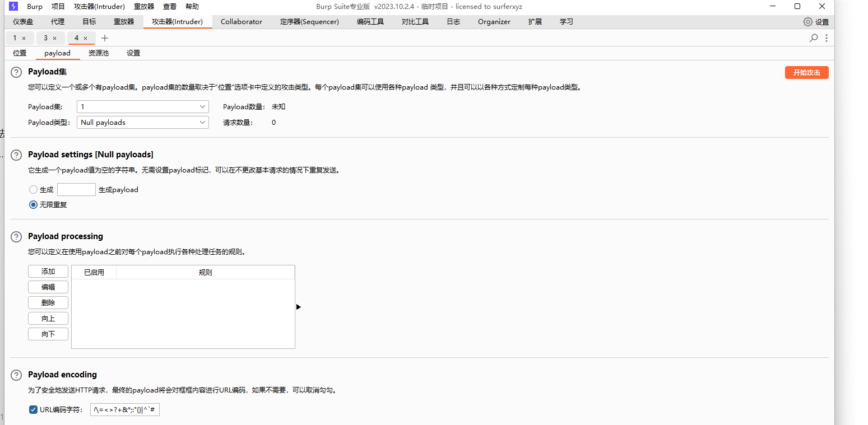Click the 已启用 column header
Screen dimensions: 868x425
pos(94,273)
